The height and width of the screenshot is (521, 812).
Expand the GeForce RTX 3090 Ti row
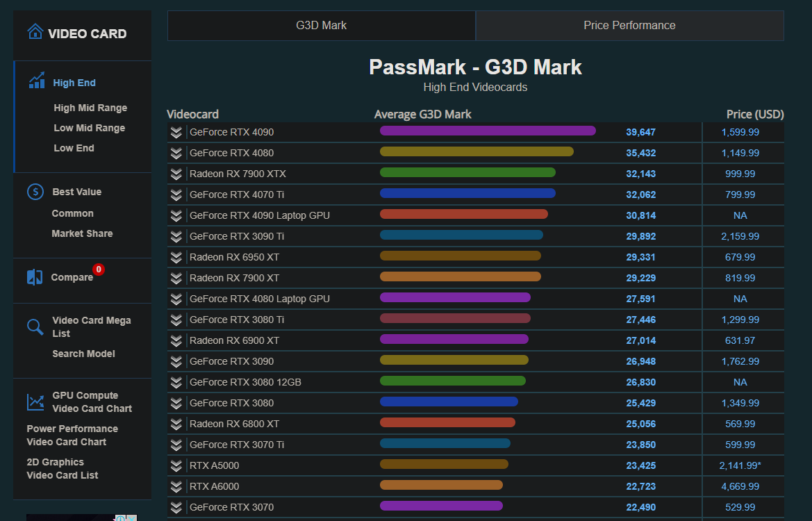coord(176,237)
